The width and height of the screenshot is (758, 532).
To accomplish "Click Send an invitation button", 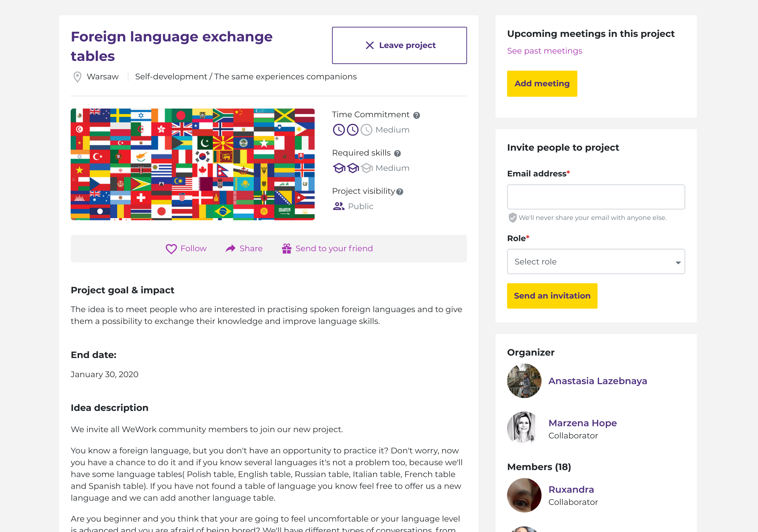I will pyautogui.click(x=552, y=296).
